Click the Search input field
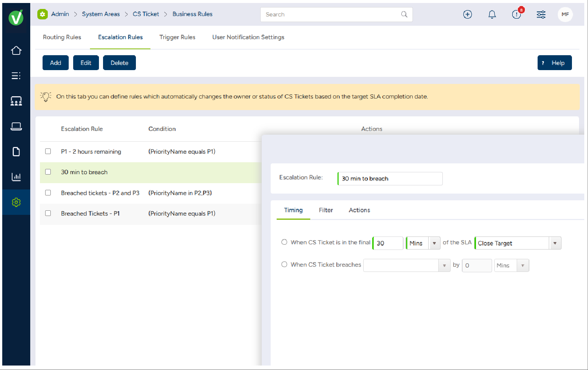Viewport: 588px width, 370px height. pos(336,15)
